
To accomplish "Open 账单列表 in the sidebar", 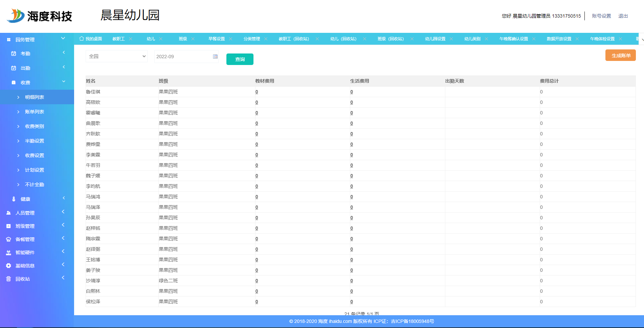I will pos(35,112).
